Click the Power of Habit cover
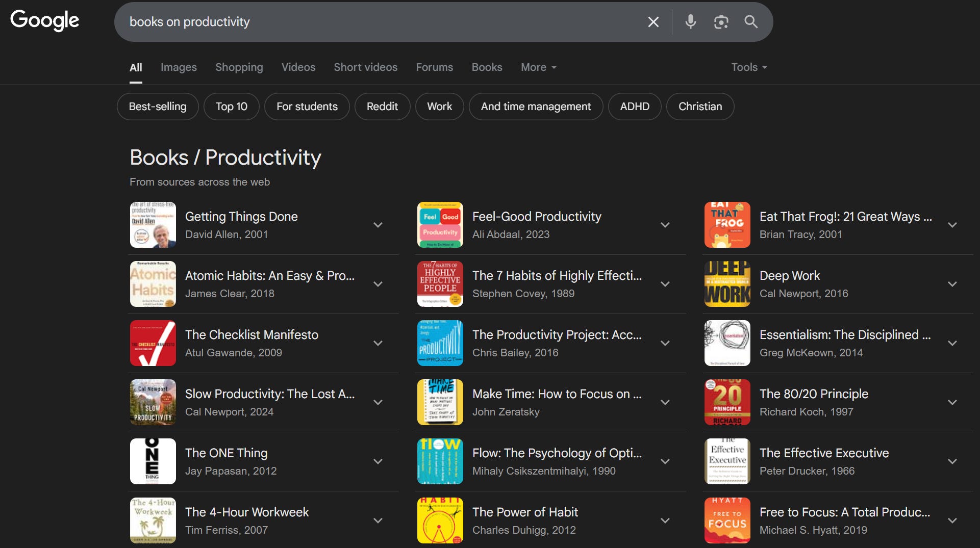The height and width of the screenshot is (548, 980). (440, 520)
